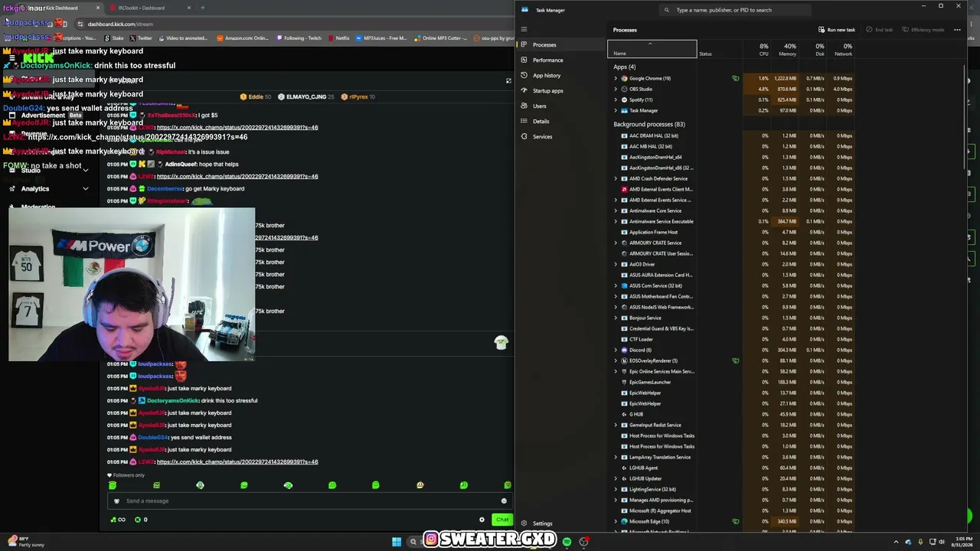Viewport: 980px width, 551px height.
Task: Expand the OBS Studio process group
Action: point(616,89)
